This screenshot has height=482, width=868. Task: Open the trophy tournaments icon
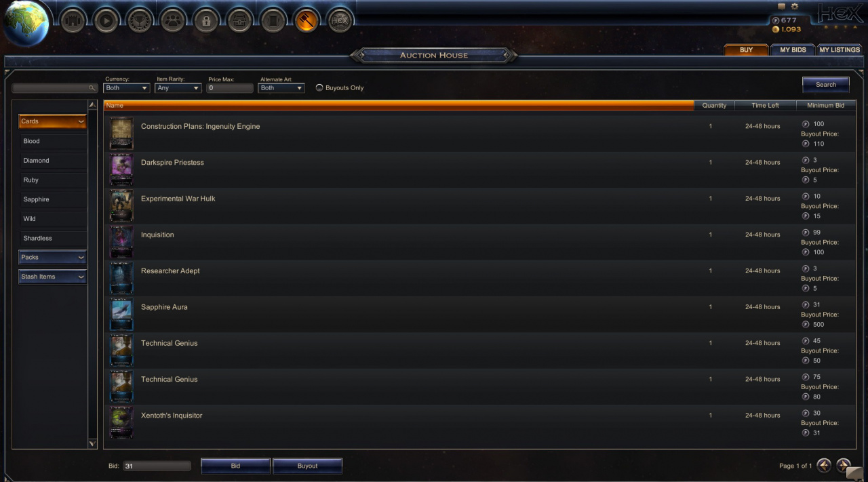(x=140, y=20)
